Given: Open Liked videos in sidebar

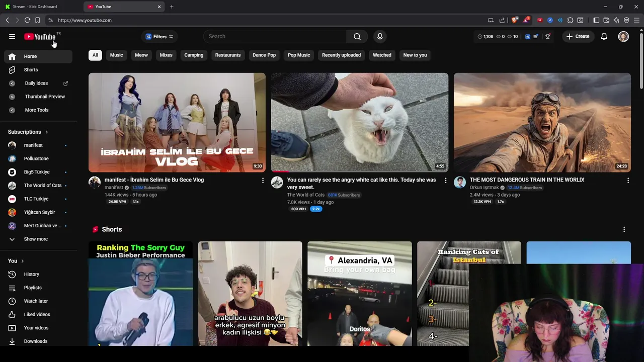Looking at the screenshot, I should click(x=38, y=315).
